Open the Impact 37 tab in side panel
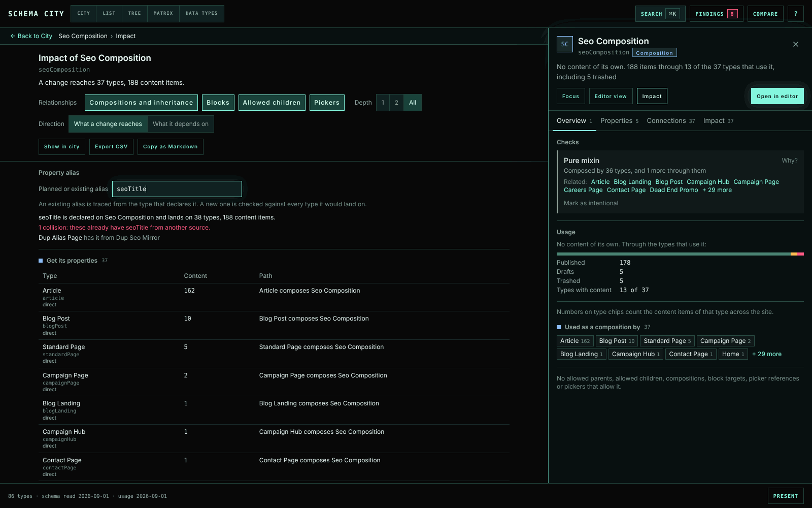This screenshot has height=508, width=812. (718, 121)
